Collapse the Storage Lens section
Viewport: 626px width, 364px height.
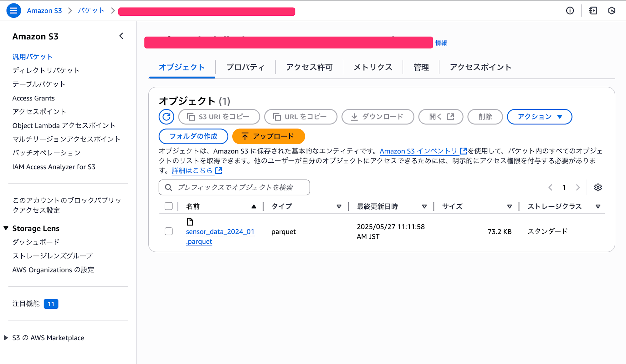tap(6, 228)
